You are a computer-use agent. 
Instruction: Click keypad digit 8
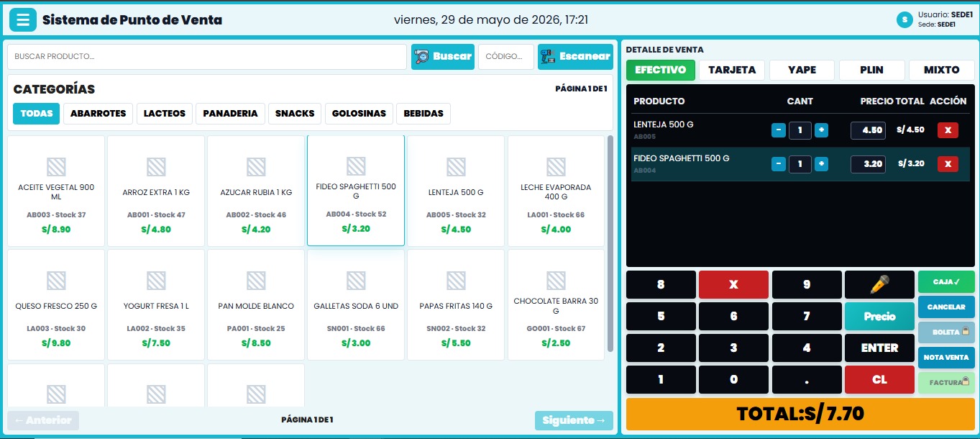point(661,284)
